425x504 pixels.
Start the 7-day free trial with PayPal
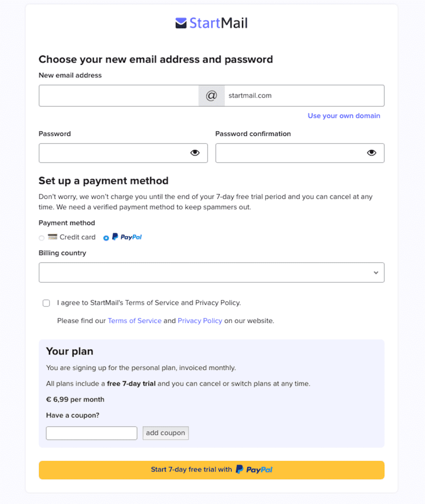click(211, 470)
